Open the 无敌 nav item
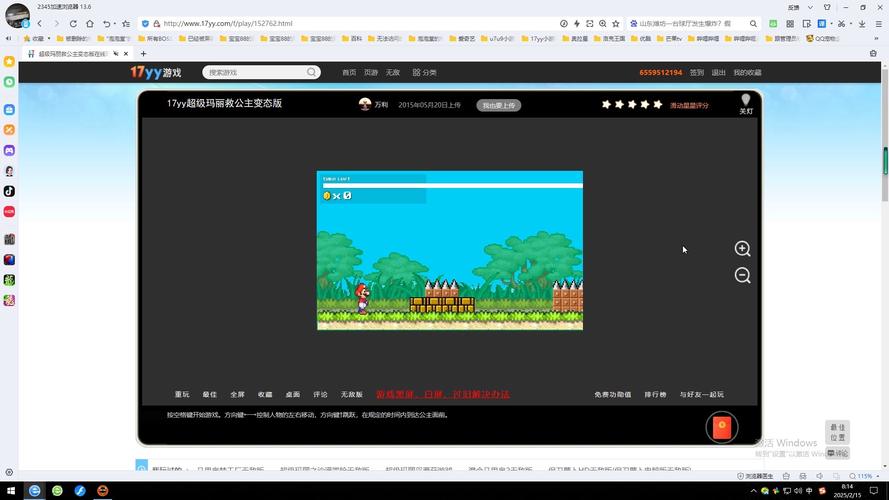This screenshot has width=889, height=500. 393,73
